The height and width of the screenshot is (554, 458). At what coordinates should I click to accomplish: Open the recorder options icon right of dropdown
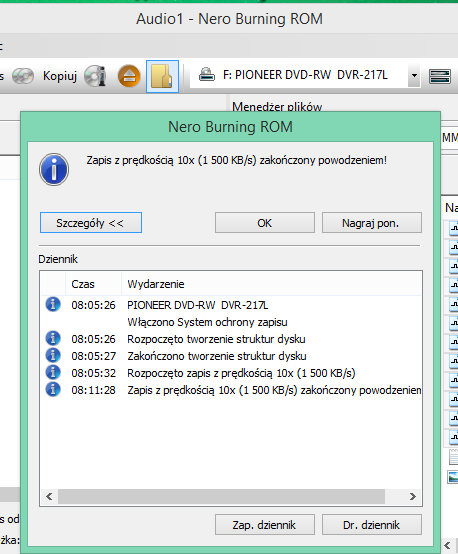coord(440,76)
